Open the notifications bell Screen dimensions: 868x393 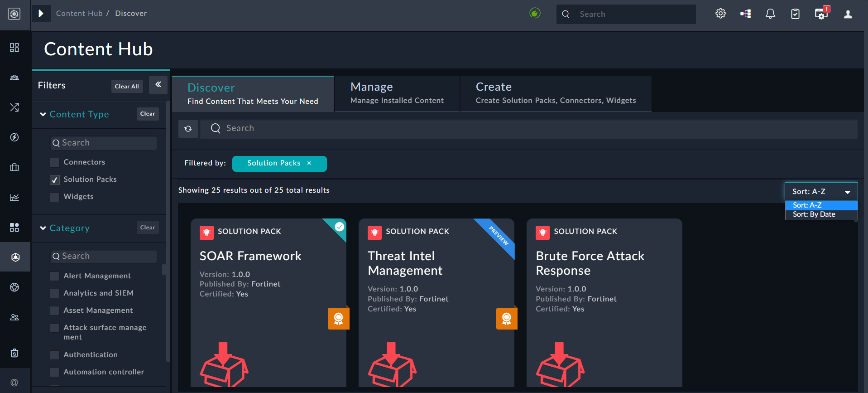[770, 14]
